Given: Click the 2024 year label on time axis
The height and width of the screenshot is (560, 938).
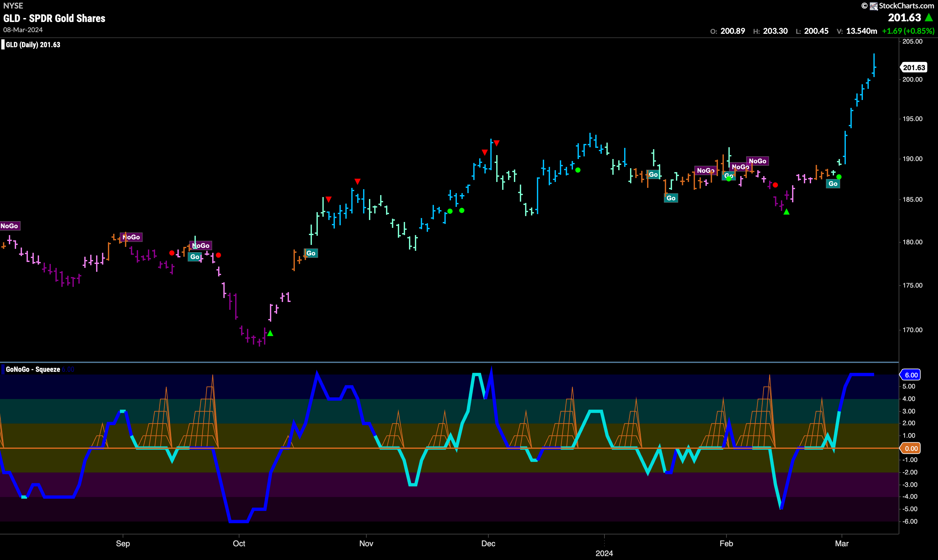Looking at the screenshot, I should tap(604, 553).
